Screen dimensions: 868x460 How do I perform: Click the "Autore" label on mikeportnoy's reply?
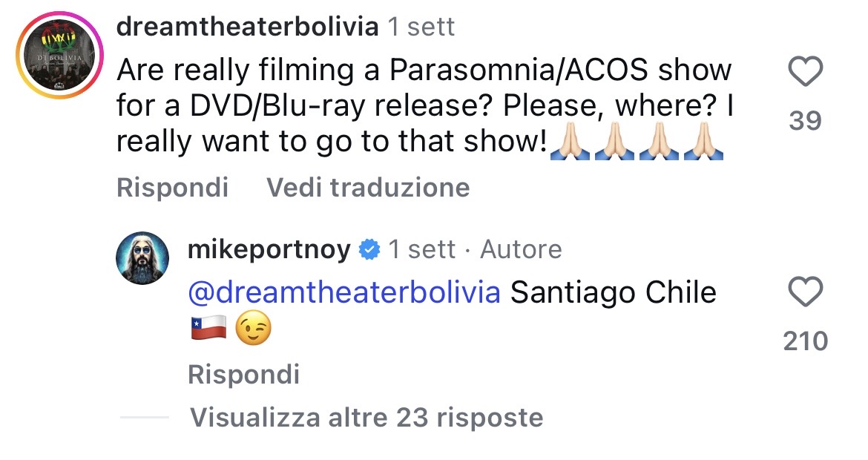pos(521,250)
